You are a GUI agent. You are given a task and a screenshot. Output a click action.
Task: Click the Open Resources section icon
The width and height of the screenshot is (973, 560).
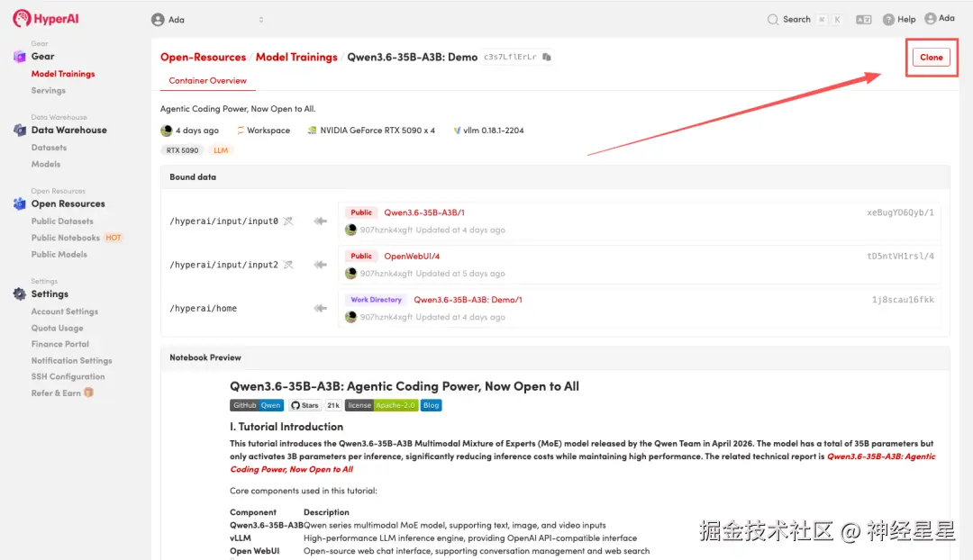[19, 203]
